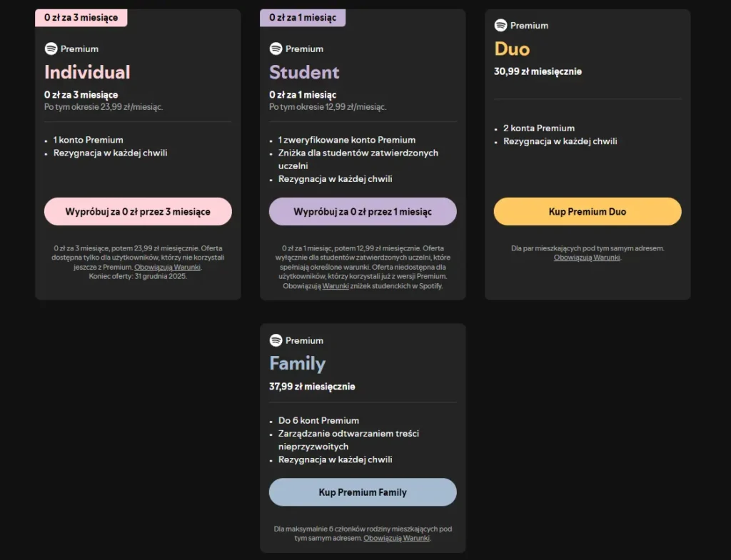Select the "Individual" plan heading
The height and width of the screenshot is (560, 731).
pyautogui.click(x=87, y=72)
